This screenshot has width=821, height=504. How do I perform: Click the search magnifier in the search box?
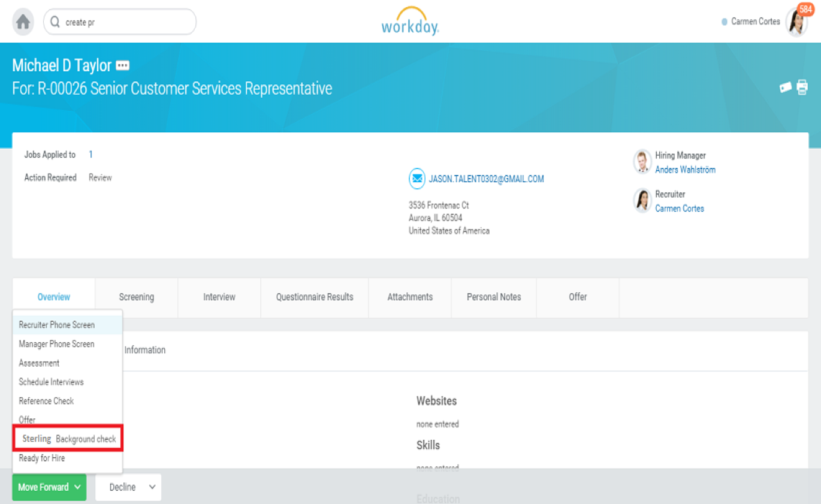55,21
